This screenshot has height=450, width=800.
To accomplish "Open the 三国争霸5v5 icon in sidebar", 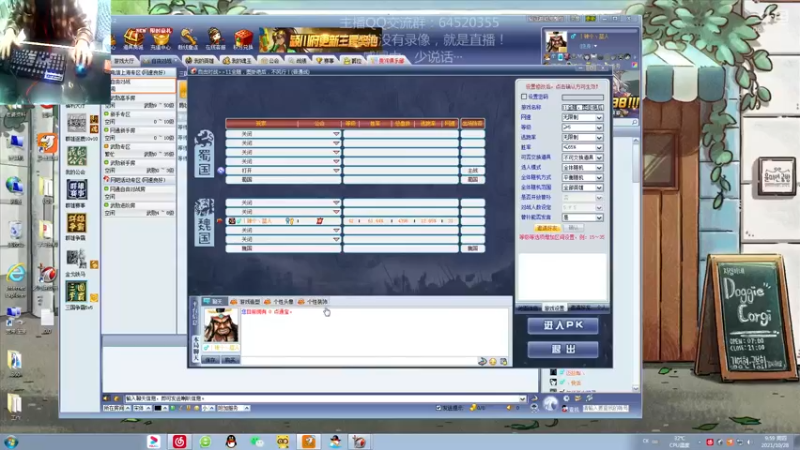I will pos(76,292).
